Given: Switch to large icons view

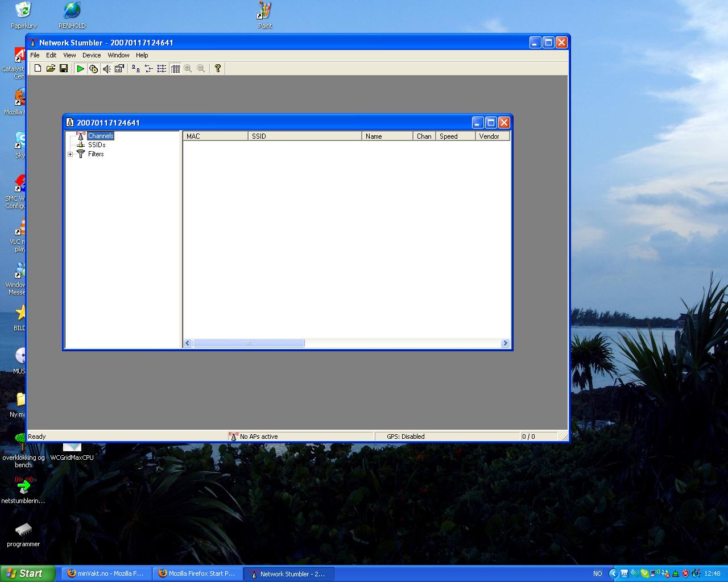Looking at the screenshot, I should pyautogui.click(x=136, y=68).
